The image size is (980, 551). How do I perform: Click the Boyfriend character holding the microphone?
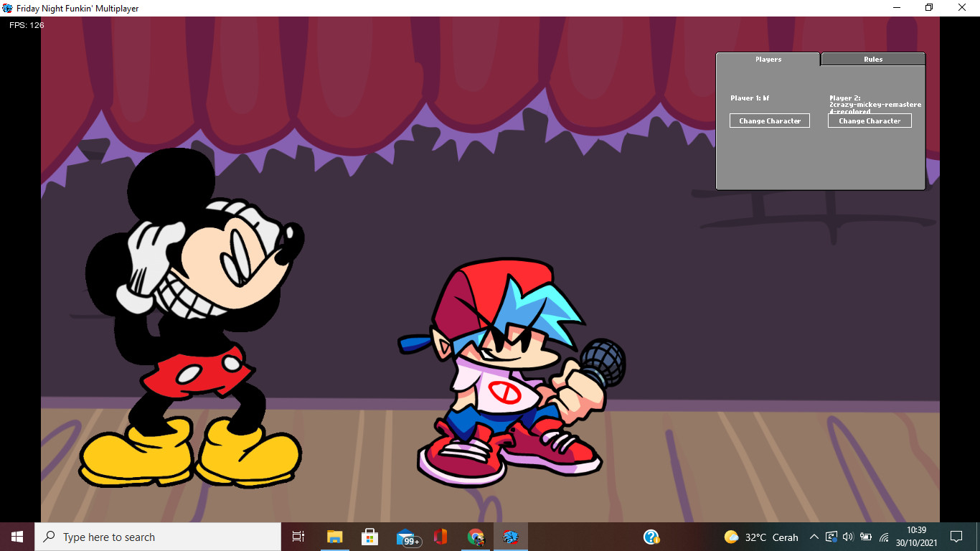coord(511,373)
